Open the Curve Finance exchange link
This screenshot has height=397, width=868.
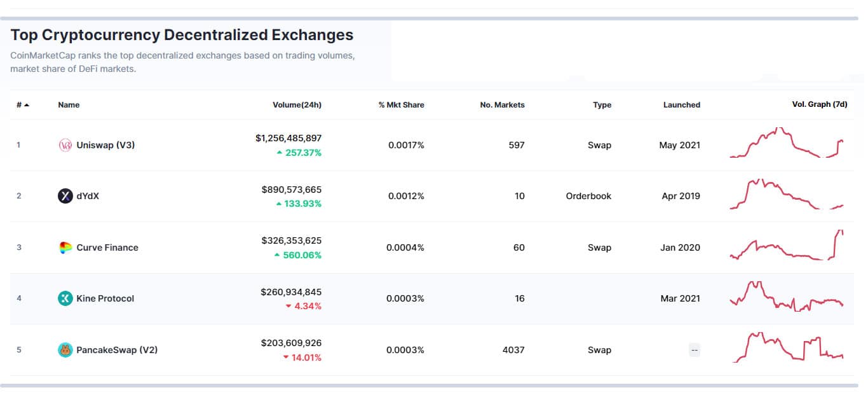[107, 247]
